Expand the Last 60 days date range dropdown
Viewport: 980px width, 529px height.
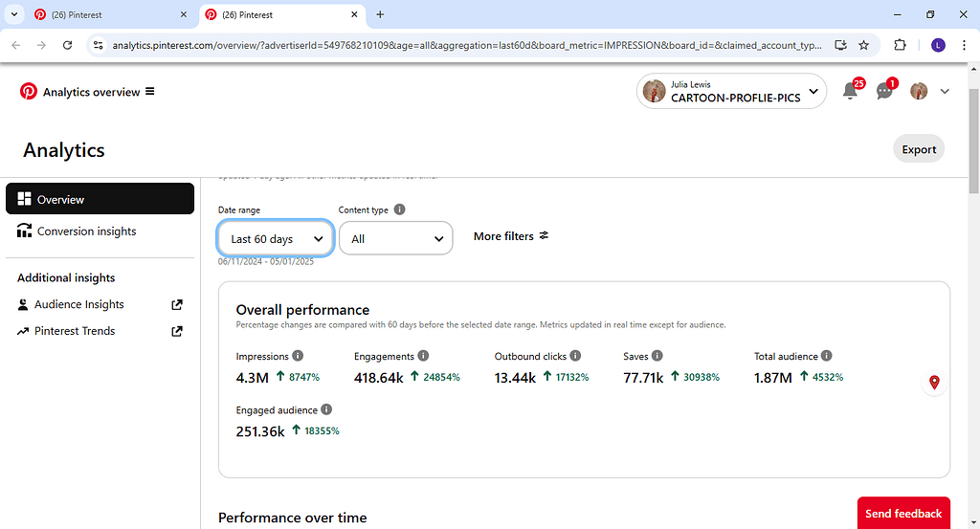pyautogui.click(x=275, y=238)
